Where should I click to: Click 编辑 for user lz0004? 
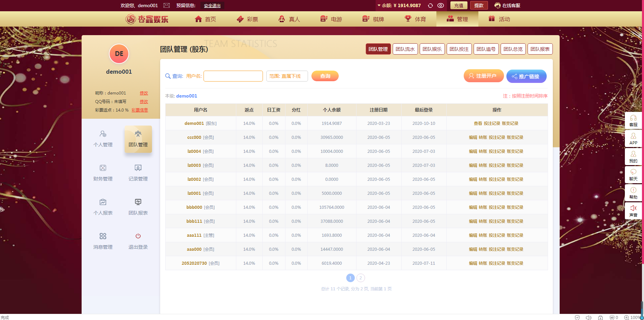click(x=473, y=151)
